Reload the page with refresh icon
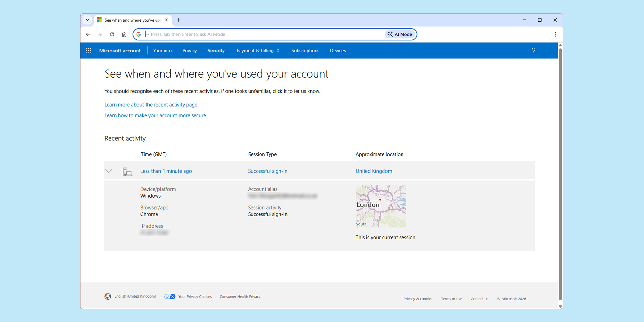644x322 pixels. 112,34
